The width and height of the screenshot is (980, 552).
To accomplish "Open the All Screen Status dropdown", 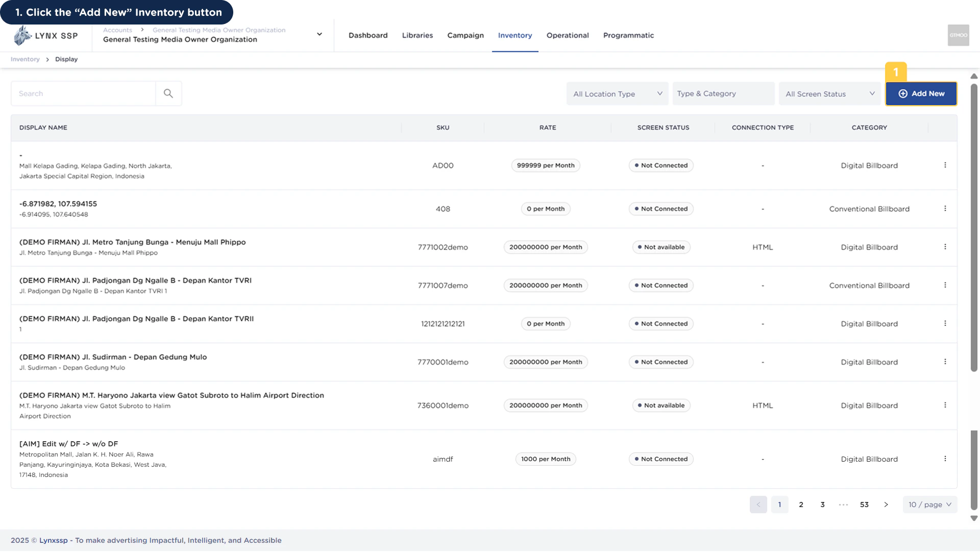I will pos(829,94).
